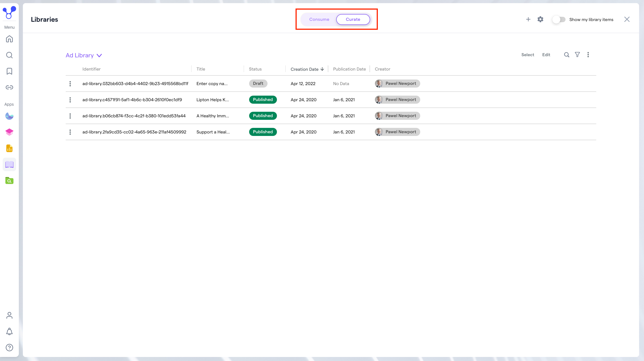The image size is (644, 361).
Task: Launch the yellow chart report app
Action: 9,148
